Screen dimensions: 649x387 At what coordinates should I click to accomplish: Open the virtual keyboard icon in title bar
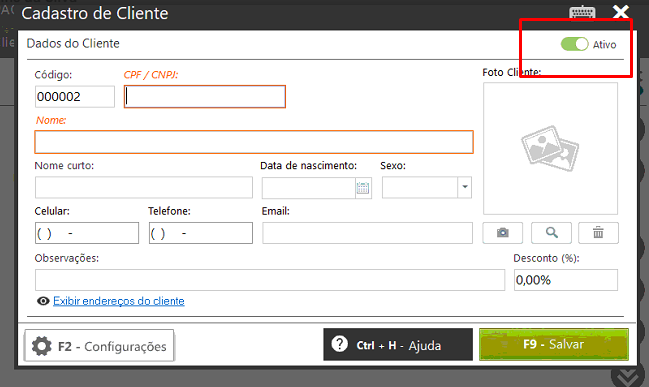[x=582, y=12]
